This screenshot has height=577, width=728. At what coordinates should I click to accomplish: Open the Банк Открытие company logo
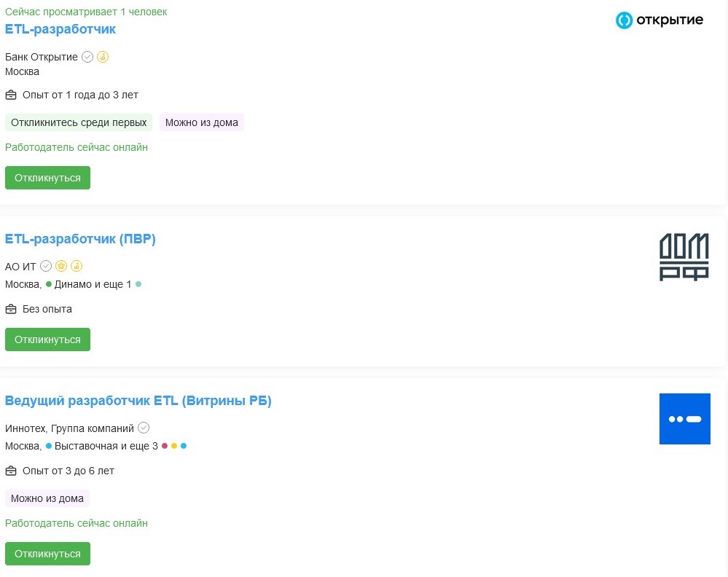(659, 20)
